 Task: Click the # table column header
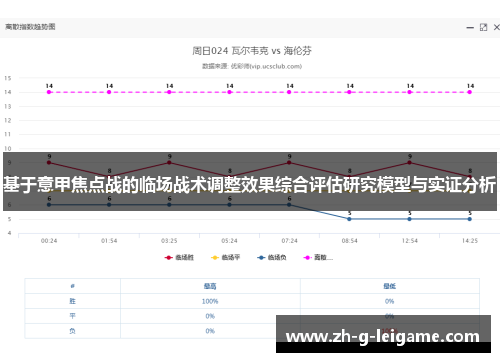[72, 286]
